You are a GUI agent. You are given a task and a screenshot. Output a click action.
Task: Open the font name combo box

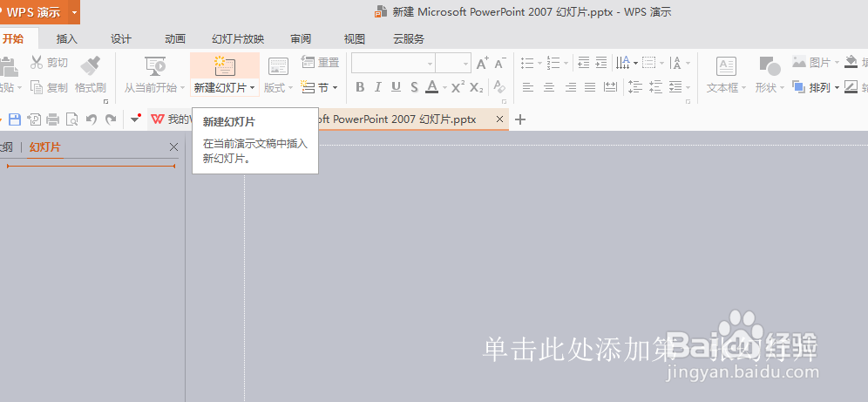coord(394,64)
